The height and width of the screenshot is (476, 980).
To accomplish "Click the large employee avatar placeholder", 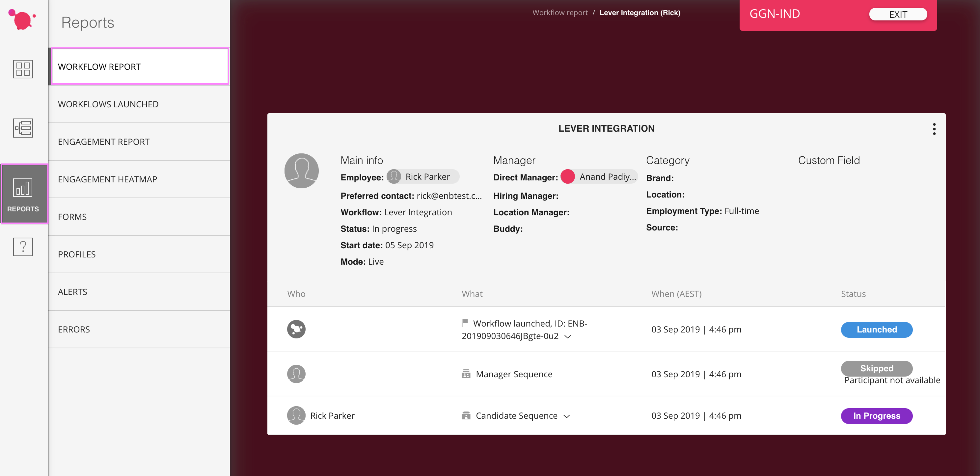I will click(x=301, y=171).
